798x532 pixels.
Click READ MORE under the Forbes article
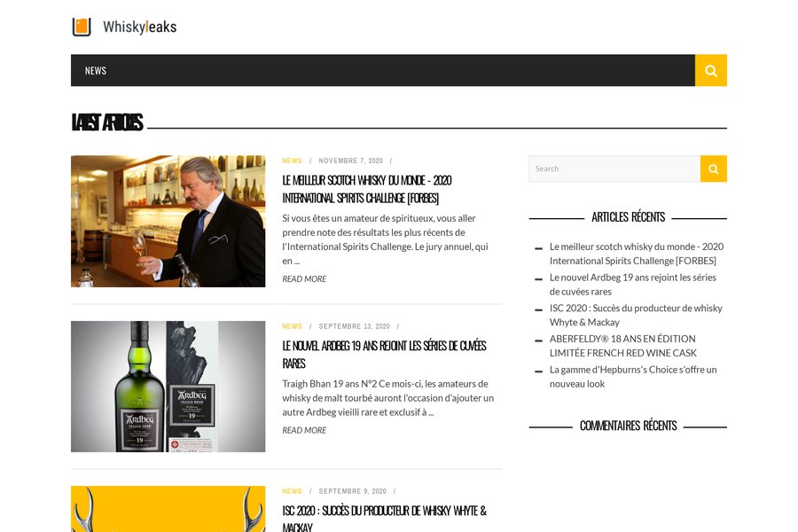304,279
